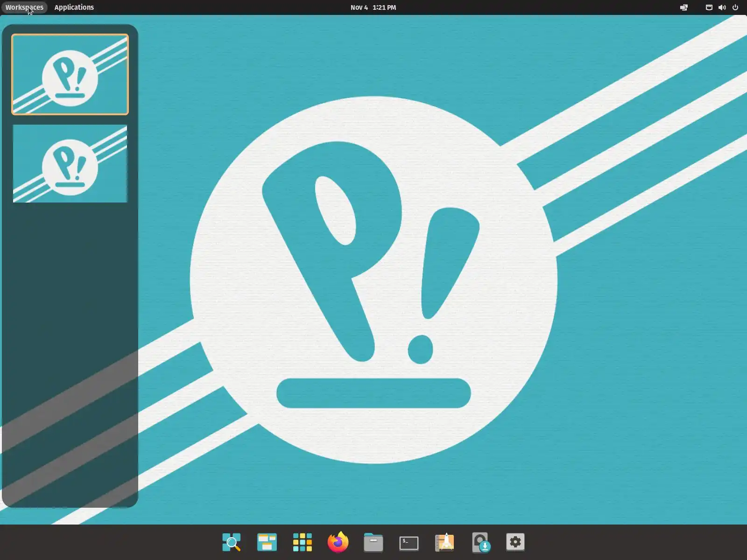Click the tray icon left of volume
The width and height of the screenshot is (747, 560).
coord(709,7)
